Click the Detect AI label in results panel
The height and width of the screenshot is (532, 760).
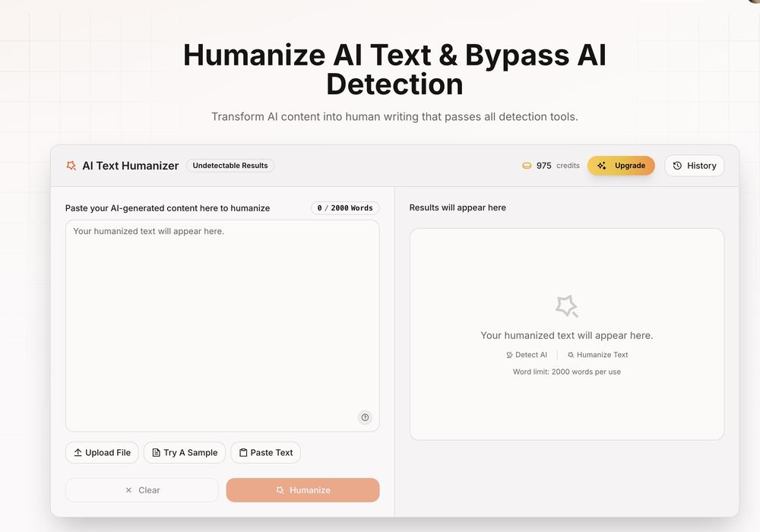[x=527, y=355]
